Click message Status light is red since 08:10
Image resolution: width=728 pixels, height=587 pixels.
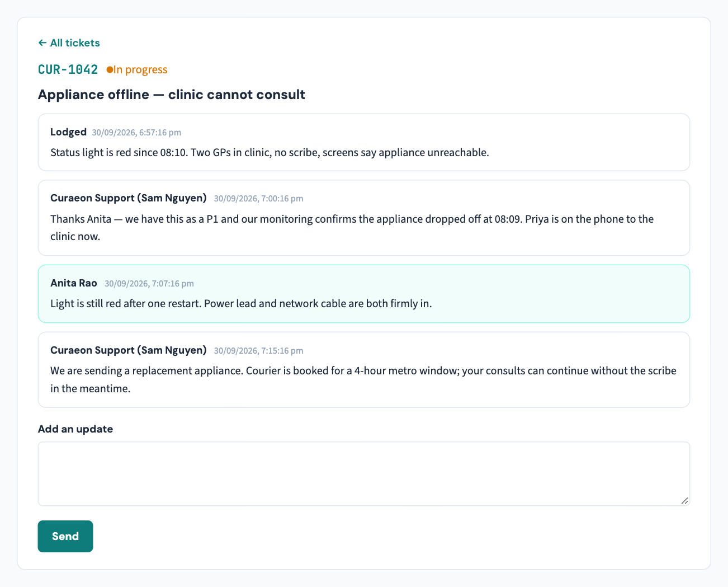270,152
